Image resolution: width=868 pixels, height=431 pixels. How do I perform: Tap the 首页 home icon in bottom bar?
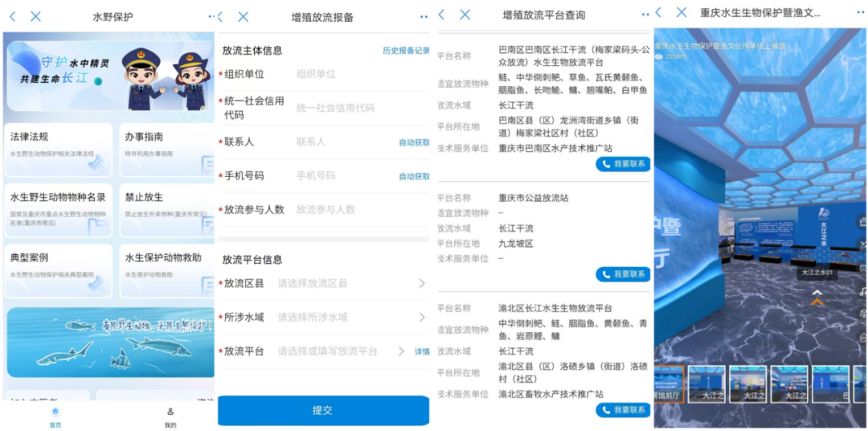pos(55,416)
